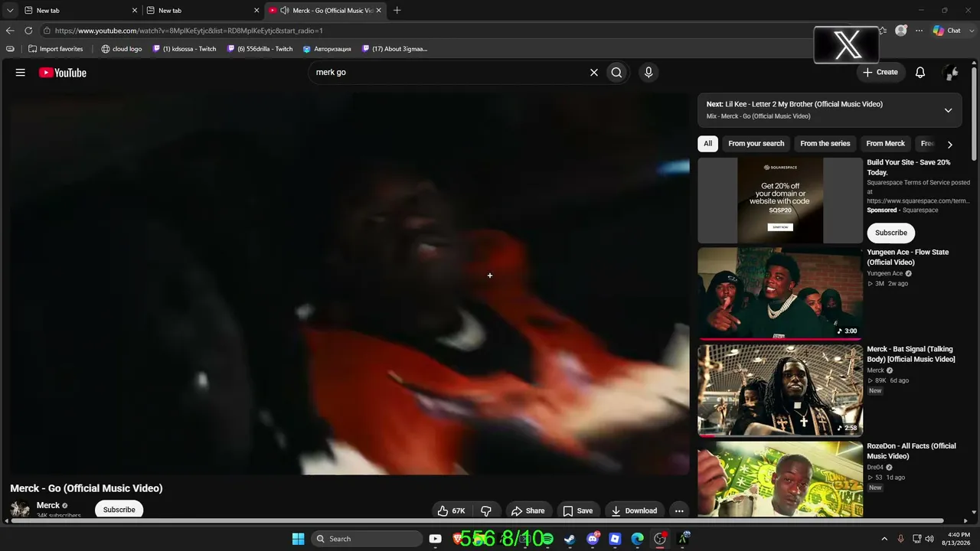The width and height of the screenshot is (980, 551).
Task: Open browser Settings and more ellipsis
Action: pos(919,31)
